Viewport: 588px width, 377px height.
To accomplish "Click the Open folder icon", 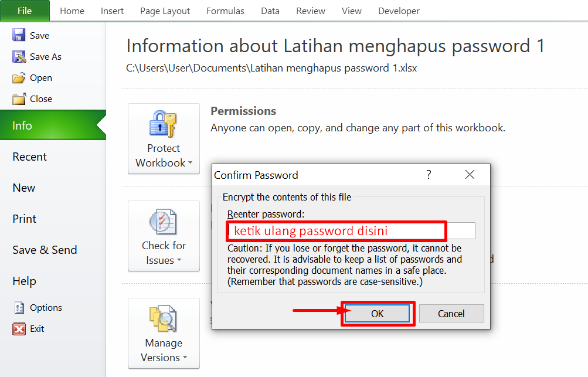I will [x=19, y=77].
